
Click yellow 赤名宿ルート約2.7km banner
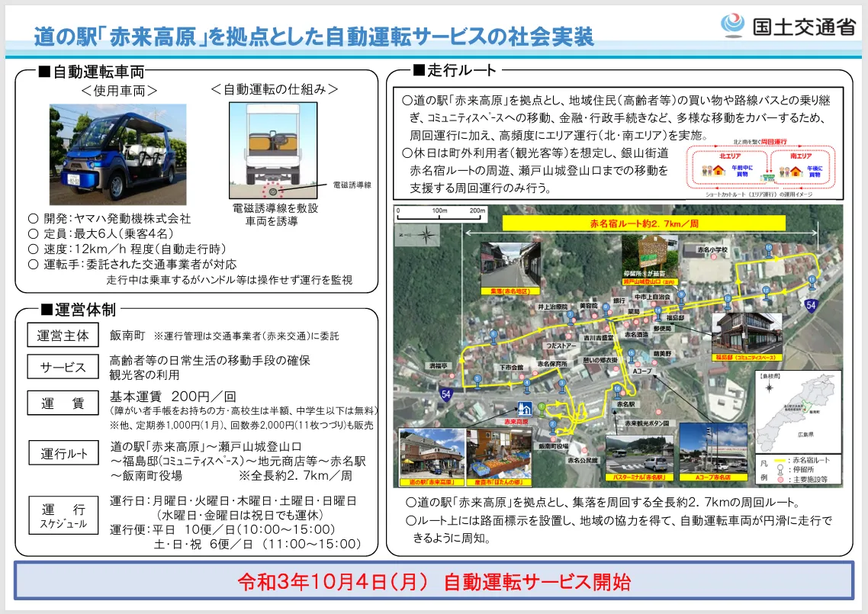644,223
